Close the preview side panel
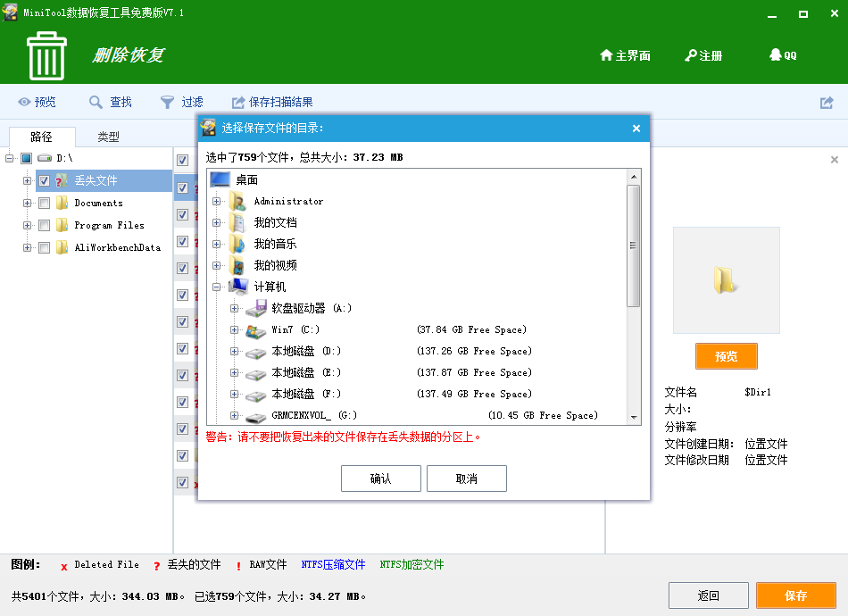This screenshot has width=848, height=616. (834, 160)
